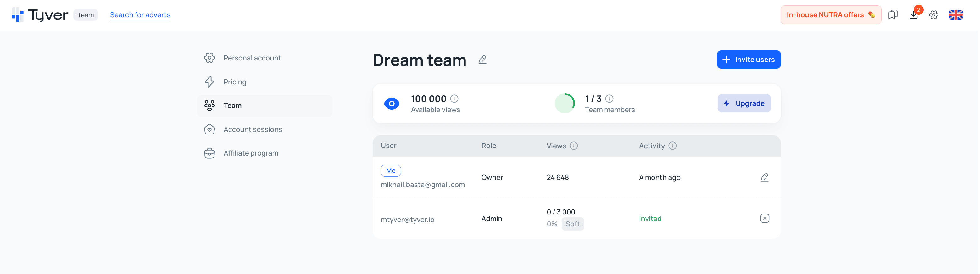Click the Owner role cell
This screenshot has width=980, height=274.
492,177
